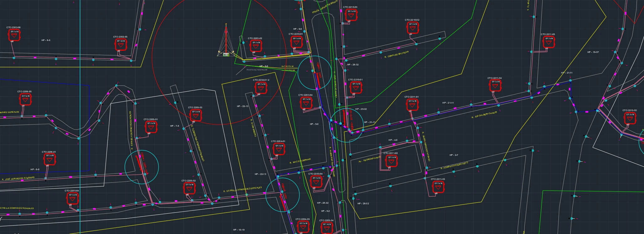
Task: Click the 'HP - 19-07' label
Action: [593, 52]
